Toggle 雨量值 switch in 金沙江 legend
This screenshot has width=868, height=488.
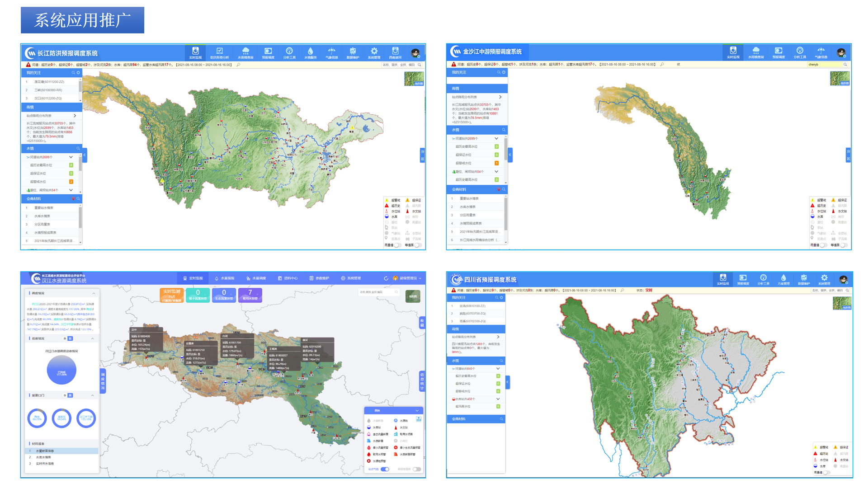(824, 245)
